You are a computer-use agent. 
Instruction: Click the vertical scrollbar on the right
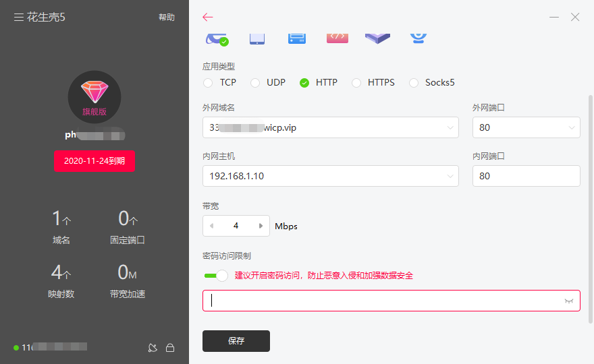(x=591, y=209)
